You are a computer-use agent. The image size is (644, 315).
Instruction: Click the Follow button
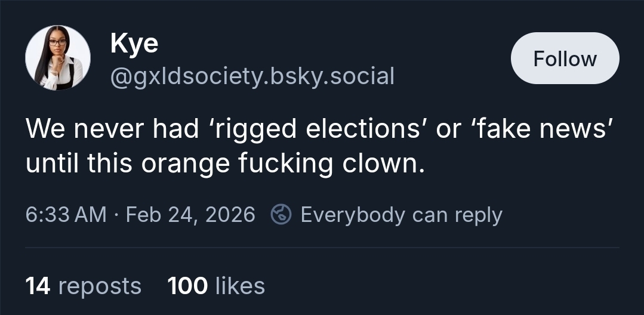click(x=565, y=58)
